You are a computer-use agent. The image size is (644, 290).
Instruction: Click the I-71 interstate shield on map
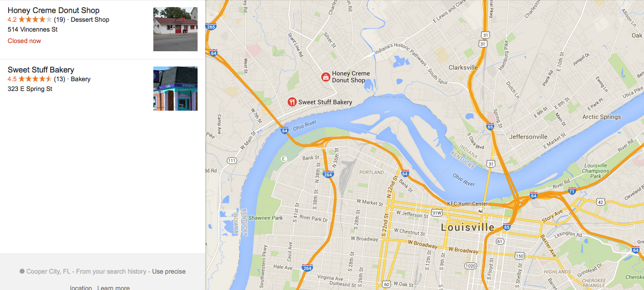[572, 191]
